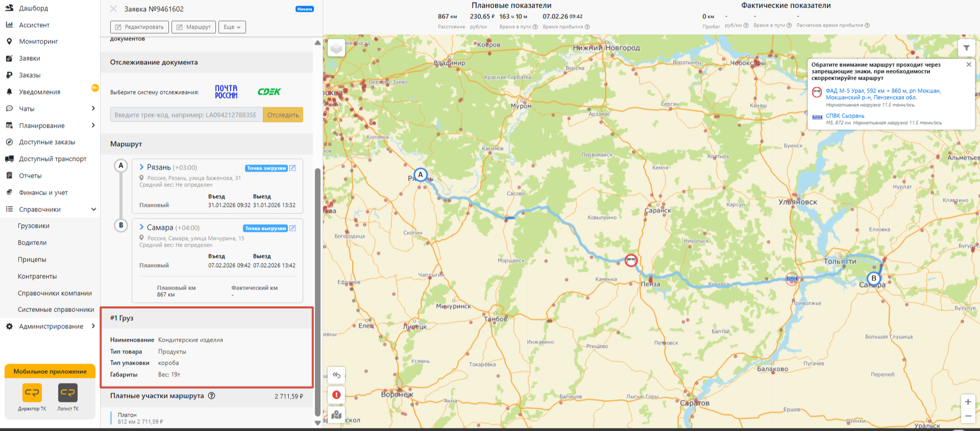Viewport: 980px width, 431px height.
Task: Open Грузовики reference list
Action: point(34,226)
